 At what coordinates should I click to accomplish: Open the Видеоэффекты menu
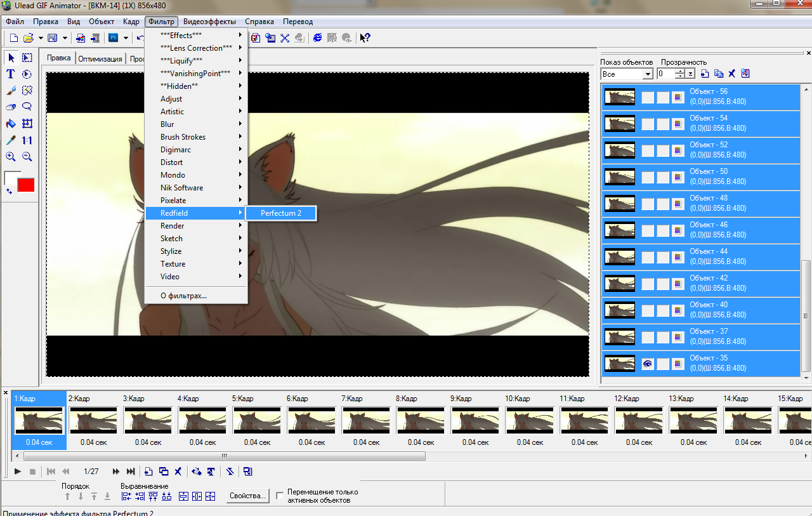pos(209,22)
